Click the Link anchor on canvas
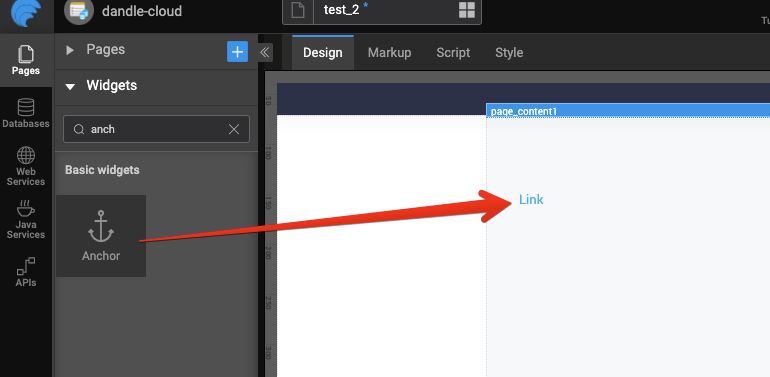The height and width of the screenshot is (377, 770). [x=531, y=199]
